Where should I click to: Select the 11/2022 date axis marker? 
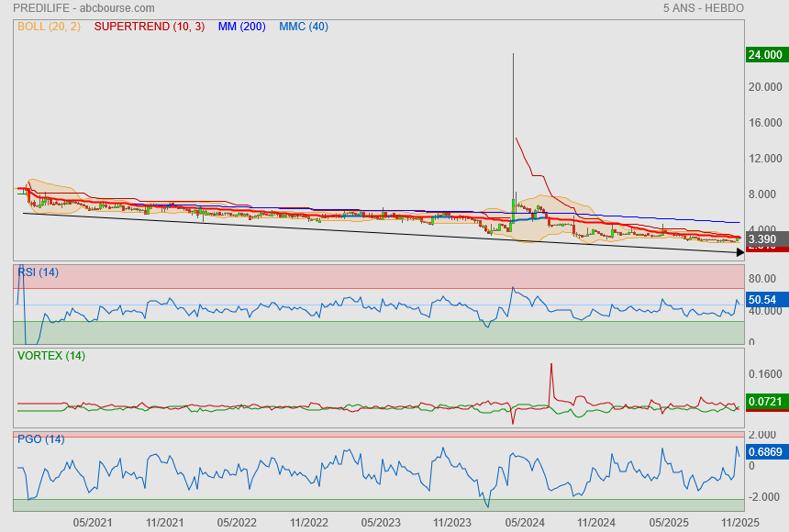click(x=308, y=522)
